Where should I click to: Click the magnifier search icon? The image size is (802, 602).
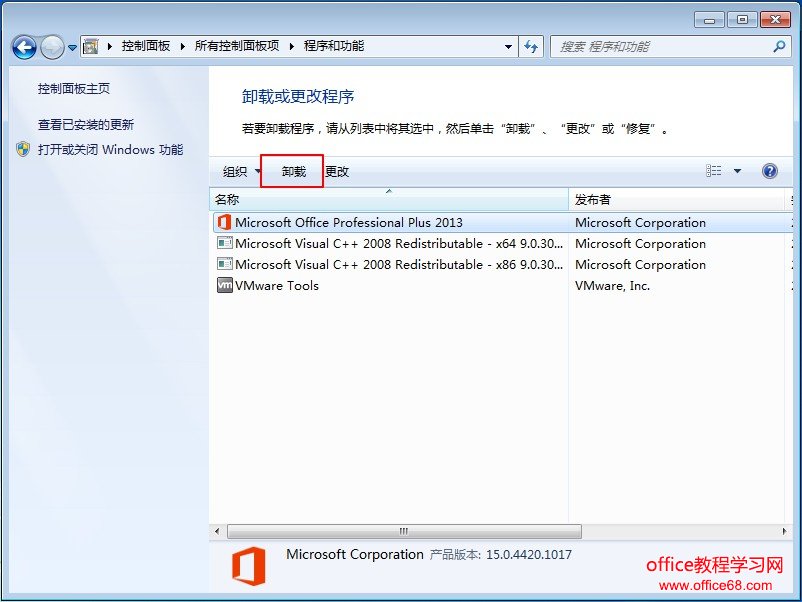click(x=778, y=47)
